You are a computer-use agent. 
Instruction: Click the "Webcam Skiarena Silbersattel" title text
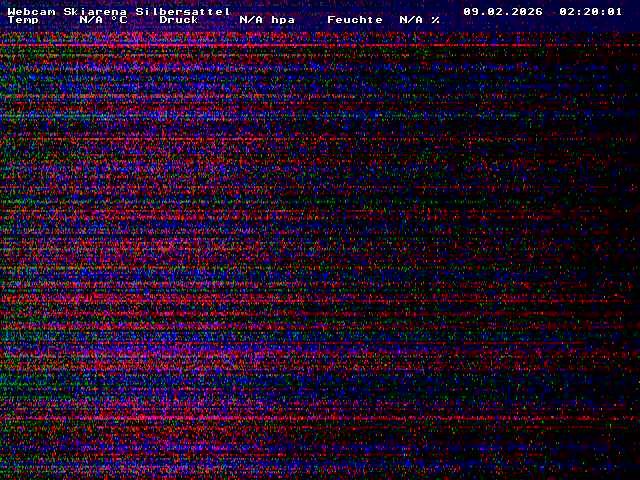(119, 11)
